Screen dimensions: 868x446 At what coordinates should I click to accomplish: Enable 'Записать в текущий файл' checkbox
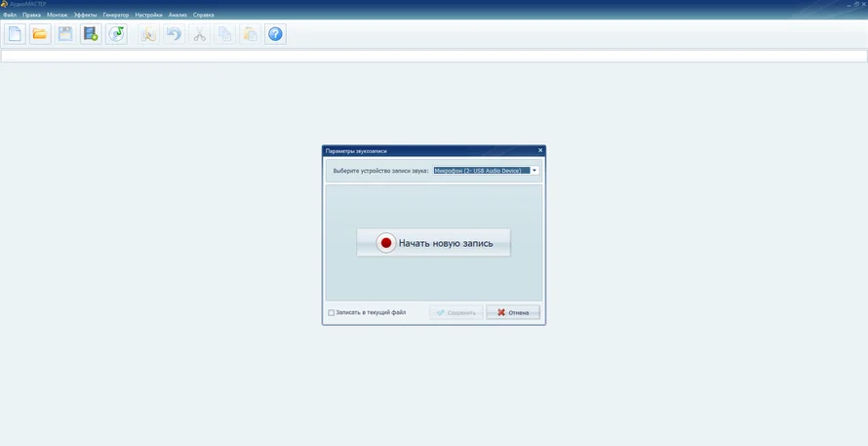pyautogui.click(x=332, y=313)
